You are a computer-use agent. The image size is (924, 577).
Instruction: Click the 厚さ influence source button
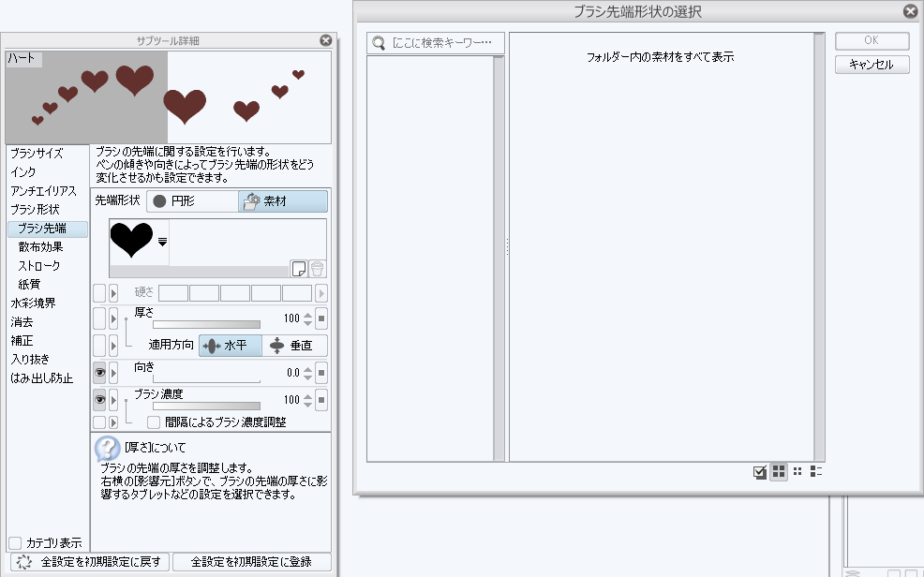coord(321,318)
